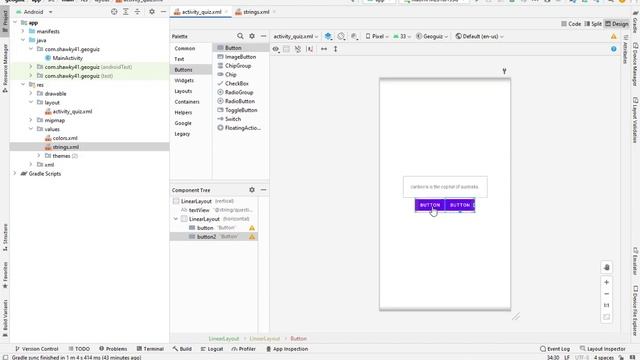Open Version Control tool window
Viewport: 640px width, 360px height.
pos(37,349)
